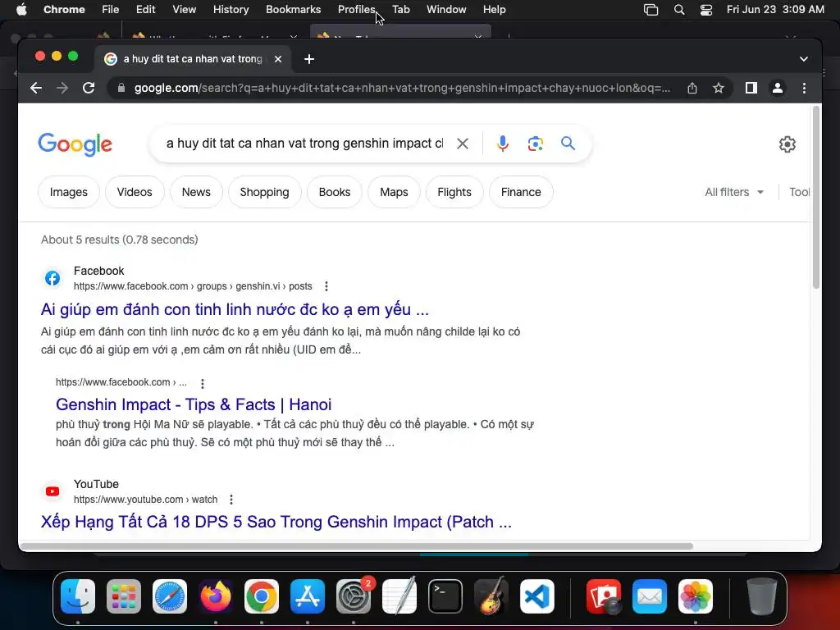This screenshot has height=630, width=840.
Task: Clear the search query with the X
Action: 463,144
